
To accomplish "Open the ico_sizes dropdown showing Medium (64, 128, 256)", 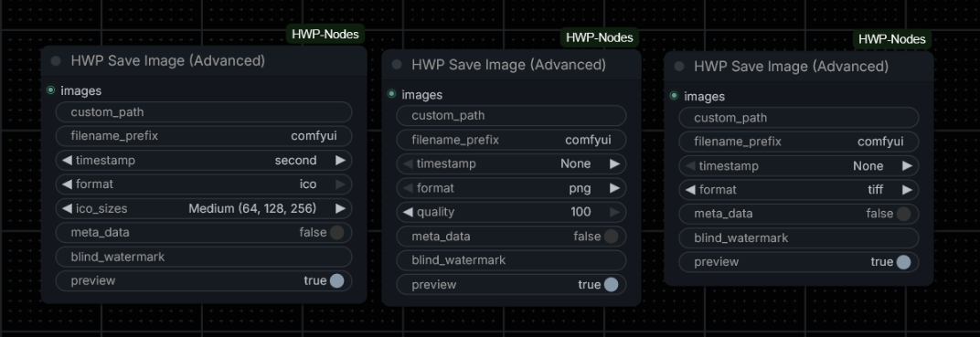I will pos(204,208).
